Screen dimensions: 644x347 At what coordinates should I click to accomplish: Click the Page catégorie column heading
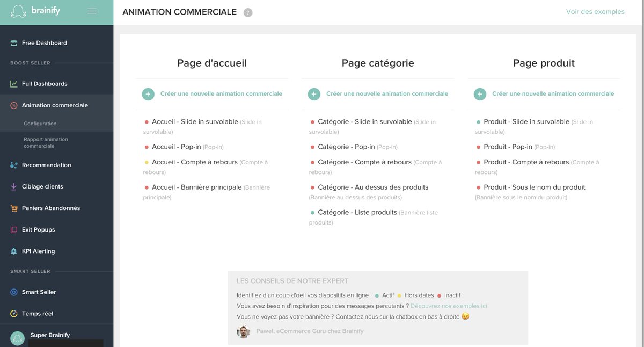point(378,63)
